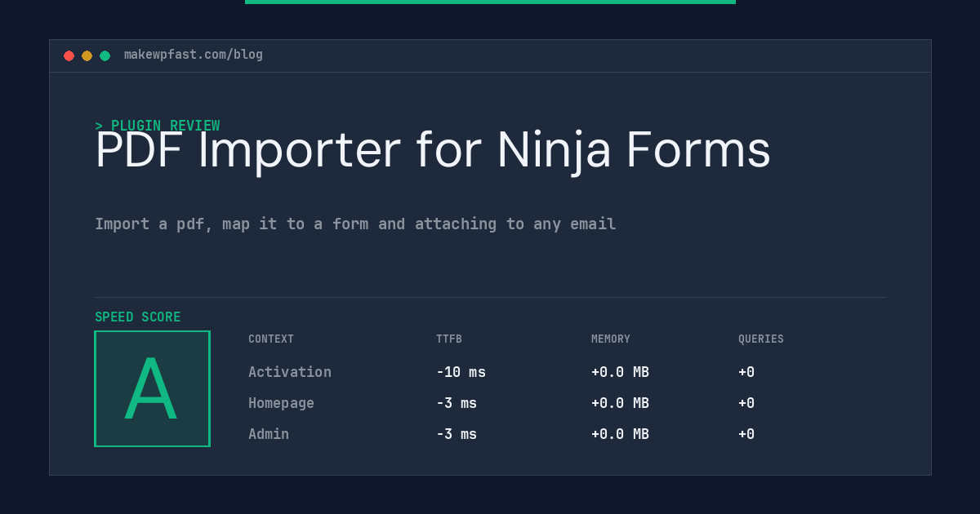Click the Admin memory '+0.0 MB' value

click(620, 434)
